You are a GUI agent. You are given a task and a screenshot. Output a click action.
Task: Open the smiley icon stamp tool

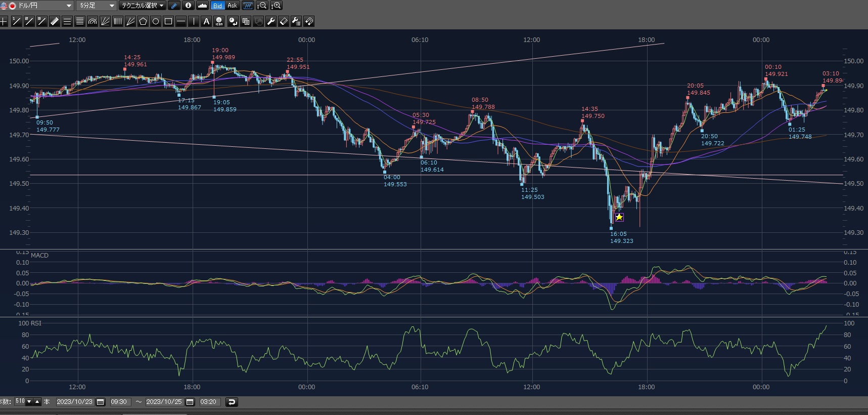click(x=219, y=21)
